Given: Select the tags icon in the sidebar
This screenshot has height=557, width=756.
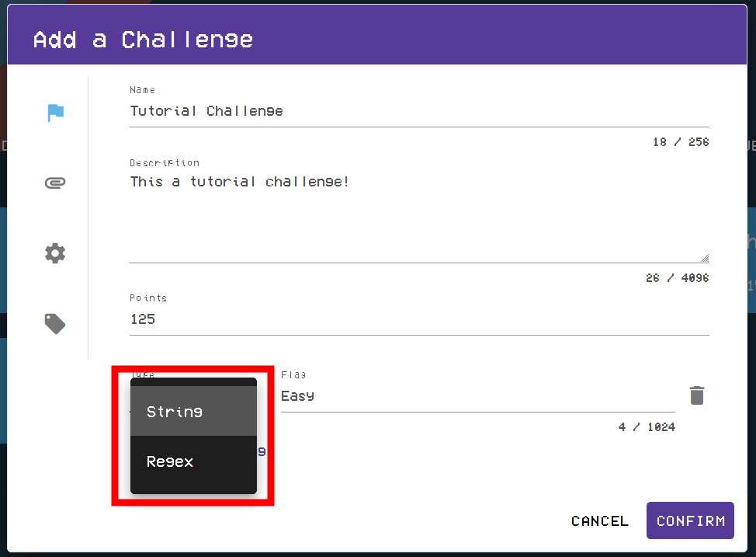Looking at the screenshot, I should [55, 323].
